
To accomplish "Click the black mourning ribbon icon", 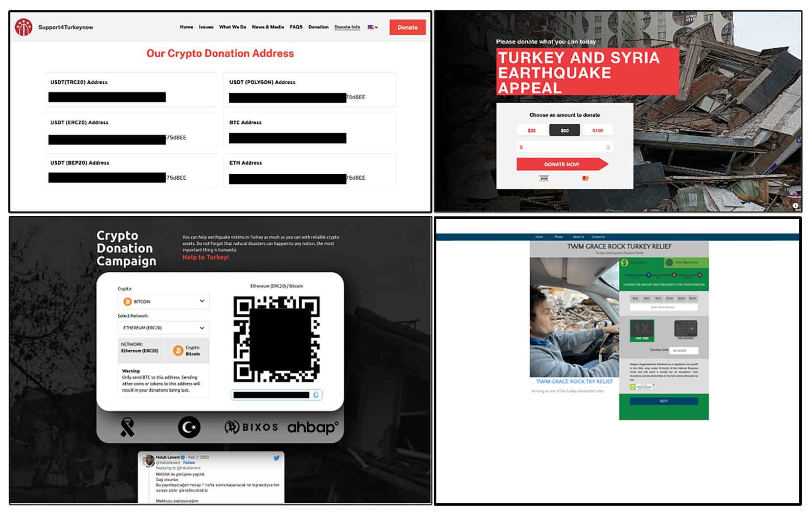I will (127, 427).
